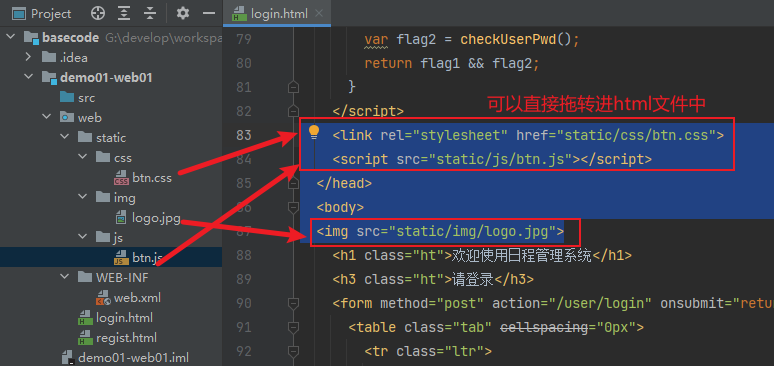Collapse the static folder
This screenshot has height=366, width=774.
(65, 137)
